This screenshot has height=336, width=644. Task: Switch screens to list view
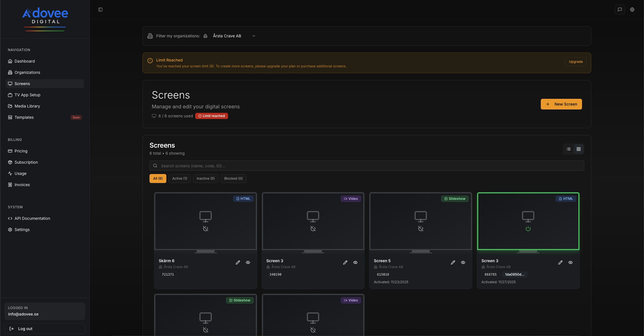568,149
